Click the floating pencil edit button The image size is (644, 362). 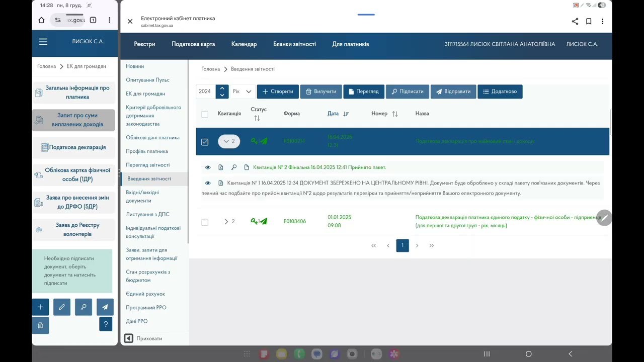(x=604, y=218)
